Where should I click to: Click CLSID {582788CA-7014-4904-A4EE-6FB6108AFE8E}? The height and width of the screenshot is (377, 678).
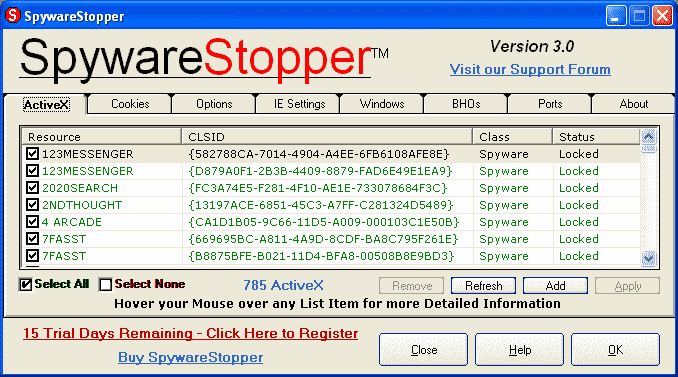pos(319,154)
